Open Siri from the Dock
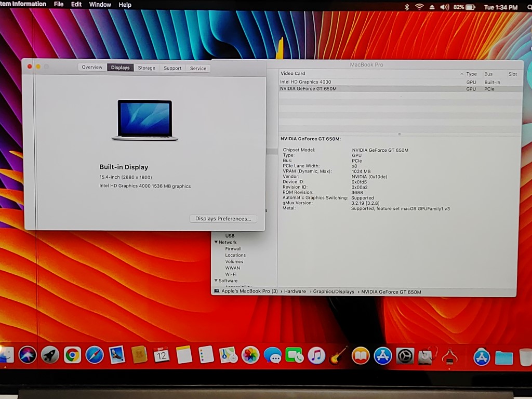 click(x=28, y=355)
